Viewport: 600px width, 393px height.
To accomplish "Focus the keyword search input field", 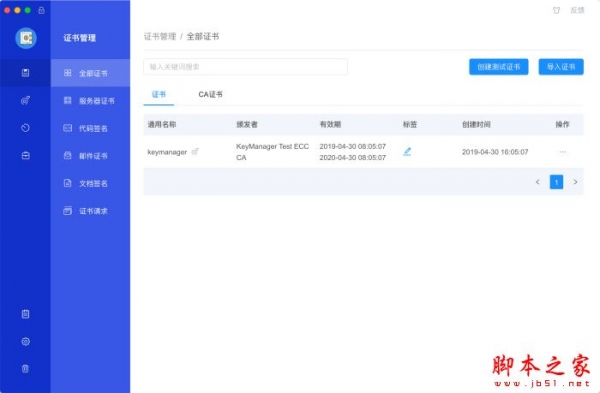I will click(245, 67).
